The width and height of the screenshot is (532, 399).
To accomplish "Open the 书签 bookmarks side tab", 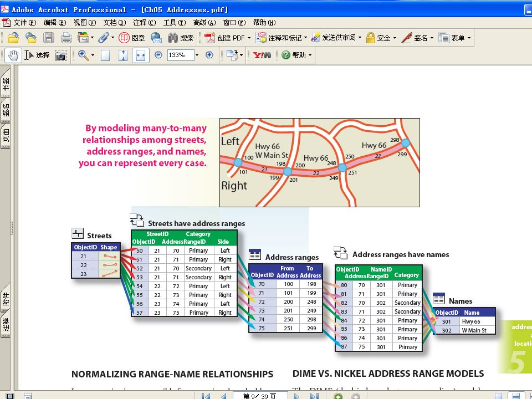I will [x=6, y=83].
